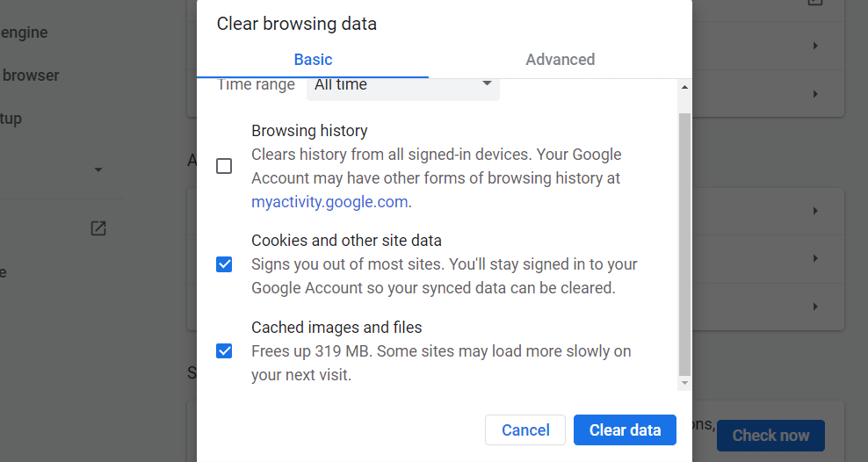Viewport: 868px width, 462px height.
Task: Uncheck Cookies and other site data
Action: [224, 264]
